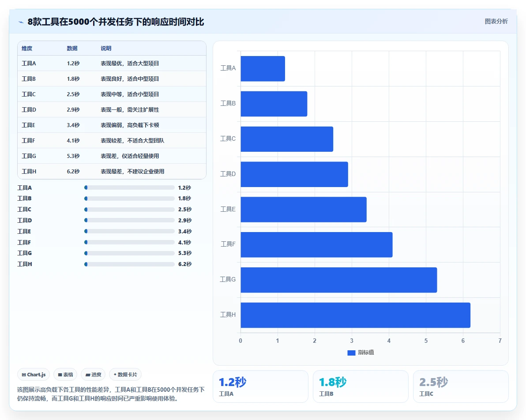Click 工具H y-axis label in chart
The width and height of the screenshot is (526, 420).
click(228, 315)
